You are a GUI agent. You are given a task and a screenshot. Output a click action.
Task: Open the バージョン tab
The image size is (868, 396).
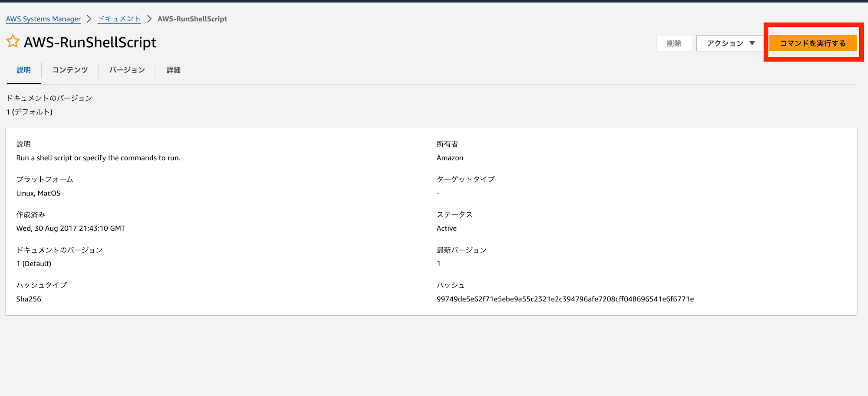tap(127, 70)
